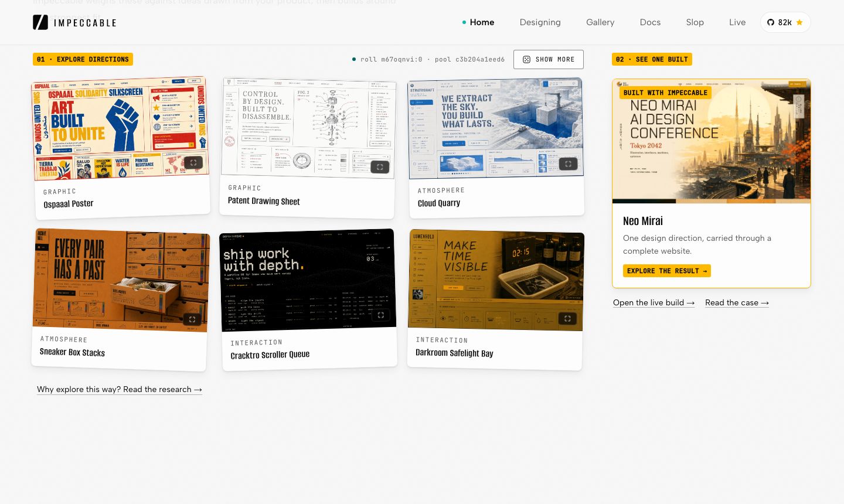Screen dimensions: 844x504
Task: Click the 01 · EXPLORE DIRECTIONS label
Action: [83, 59]
